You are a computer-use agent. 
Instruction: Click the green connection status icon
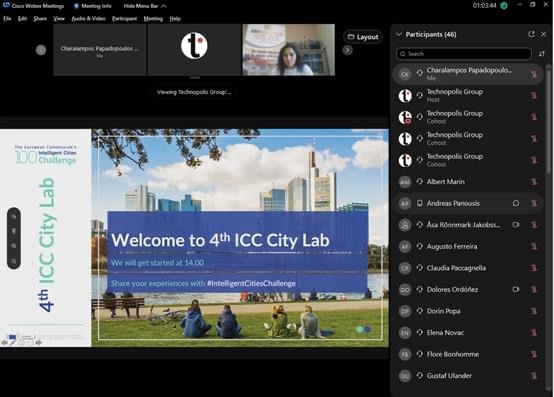pos(504,6)
